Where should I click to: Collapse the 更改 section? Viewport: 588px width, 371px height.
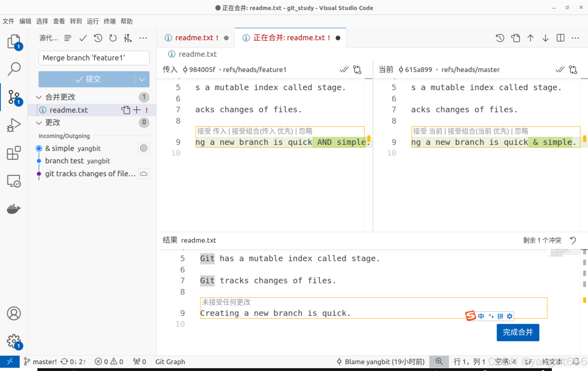click(x=39, y=123)
